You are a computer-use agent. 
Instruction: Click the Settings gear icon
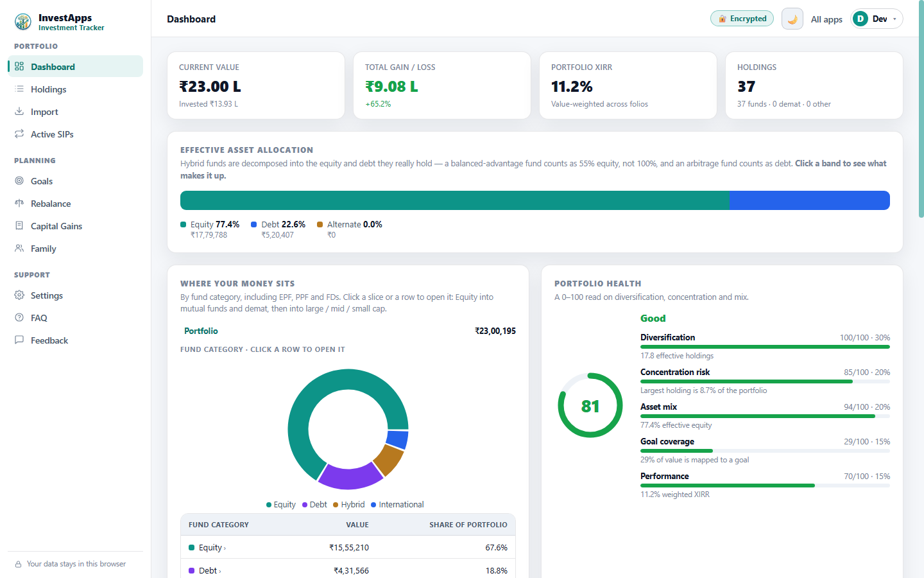pos(19,295)
